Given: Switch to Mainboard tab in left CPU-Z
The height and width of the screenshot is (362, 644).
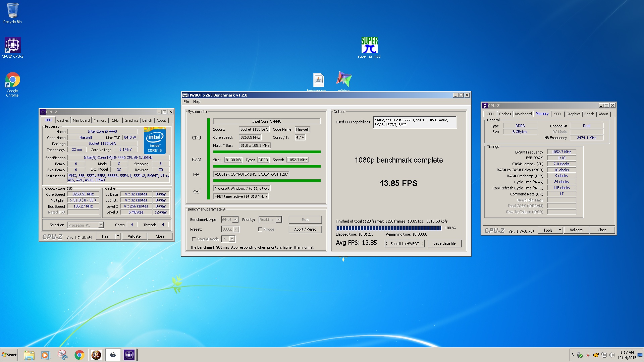Looking at the screenshot, I should [x=81, y=120].
